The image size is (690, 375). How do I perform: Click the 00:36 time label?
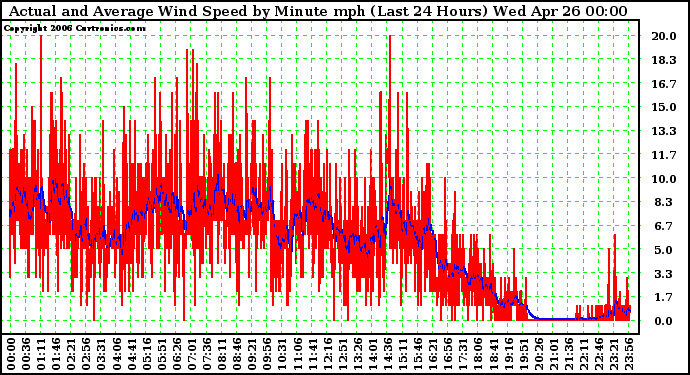[x=26, y=354]
